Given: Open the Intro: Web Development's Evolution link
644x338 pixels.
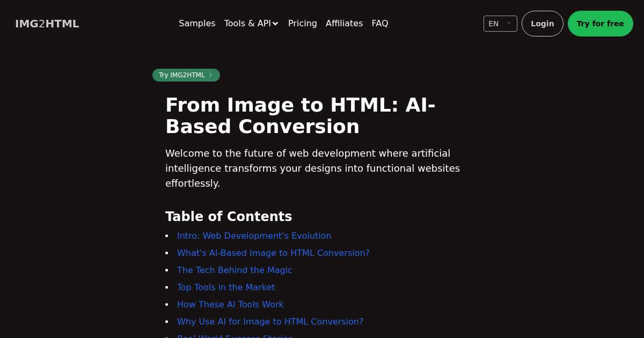Looking at the screenshot, I should click(x=254, y=236).
